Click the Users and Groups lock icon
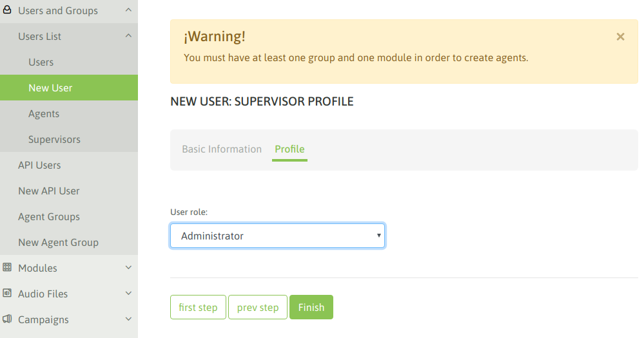This screenshot has height=338, width=644. pos(7,10)
